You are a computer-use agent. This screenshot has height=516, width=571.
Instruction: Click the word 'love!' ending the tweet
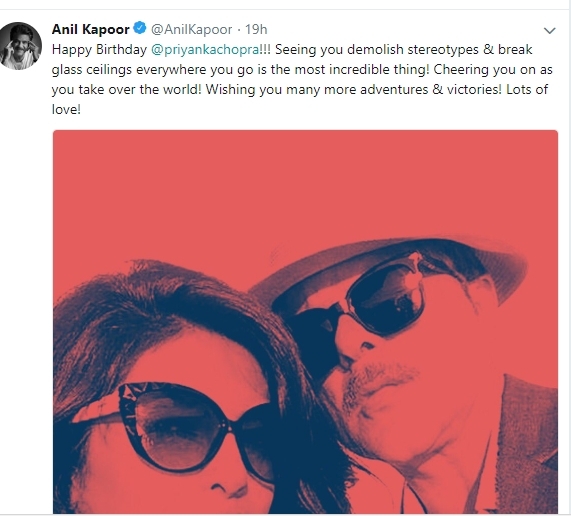[66, 109]
